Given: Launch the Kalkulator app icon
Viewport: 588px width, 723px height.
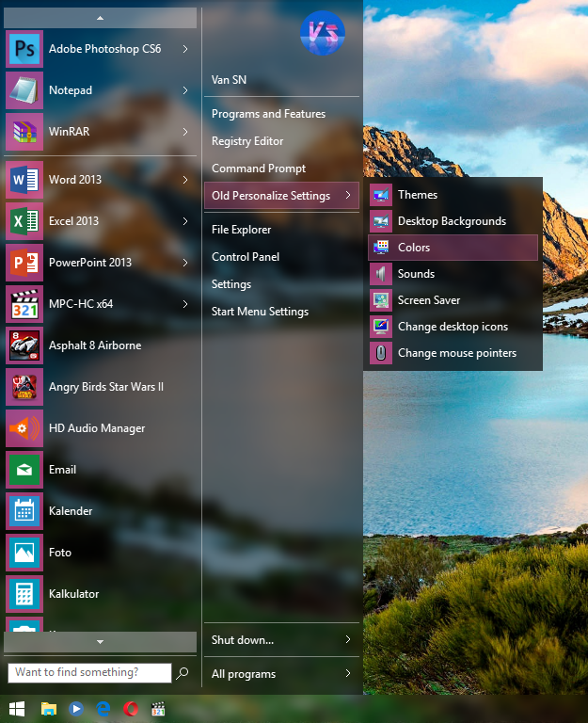Looking at the screenshot, I should (x=24, y=594).
